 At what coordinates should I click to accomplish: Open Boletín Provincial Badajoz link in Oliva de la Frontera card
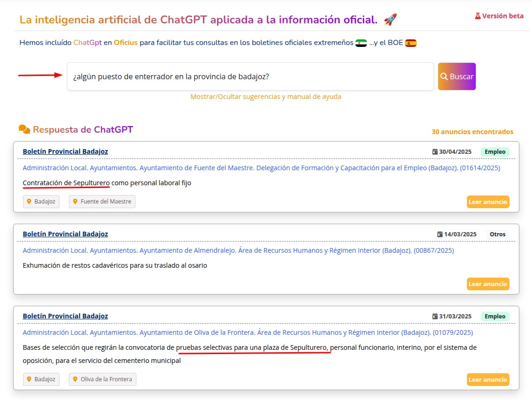click(65, 316)
